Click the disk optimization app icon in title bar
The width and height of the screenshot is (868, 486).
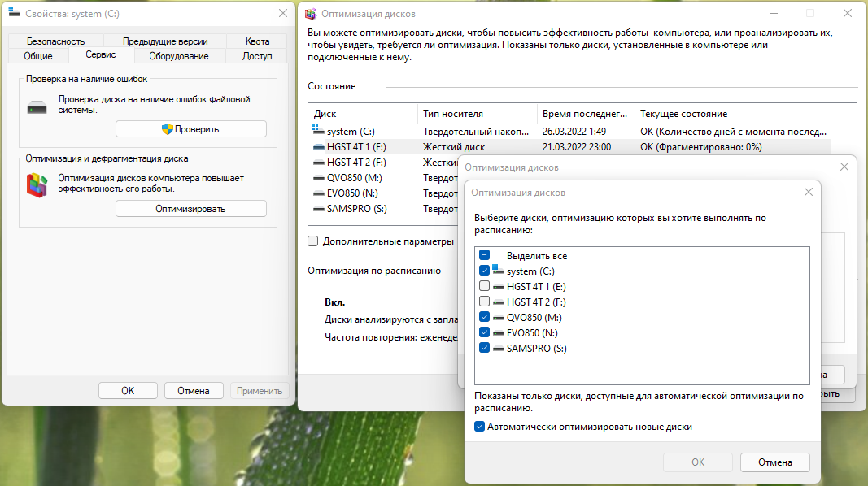(x=311, y=14)
